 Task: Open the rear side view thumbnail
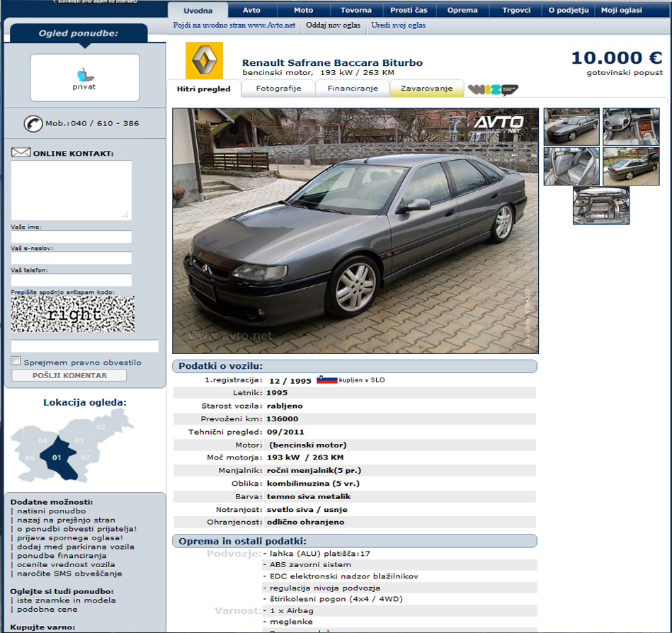point(631,166)
